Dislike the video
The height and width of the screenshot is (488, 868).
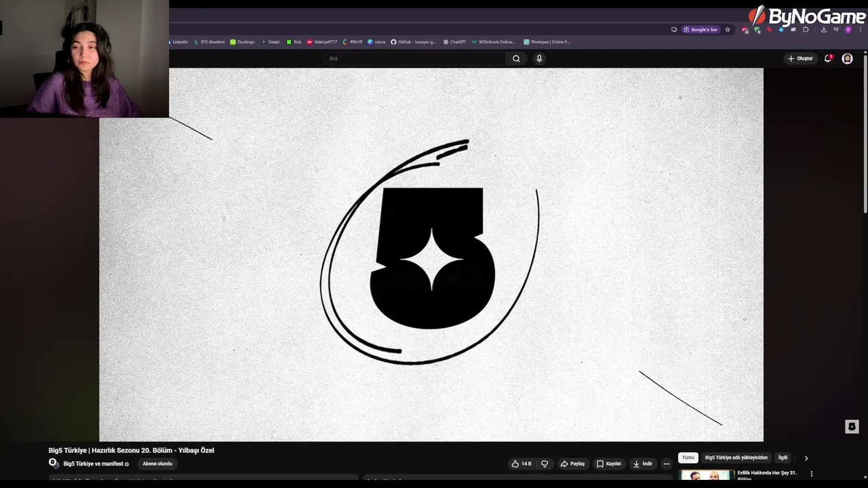[x=545, y=464]
